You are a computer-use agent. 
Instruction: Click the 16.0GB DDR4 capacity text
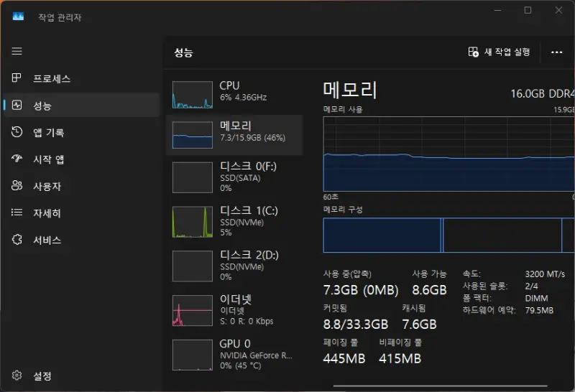click(543, 94)
